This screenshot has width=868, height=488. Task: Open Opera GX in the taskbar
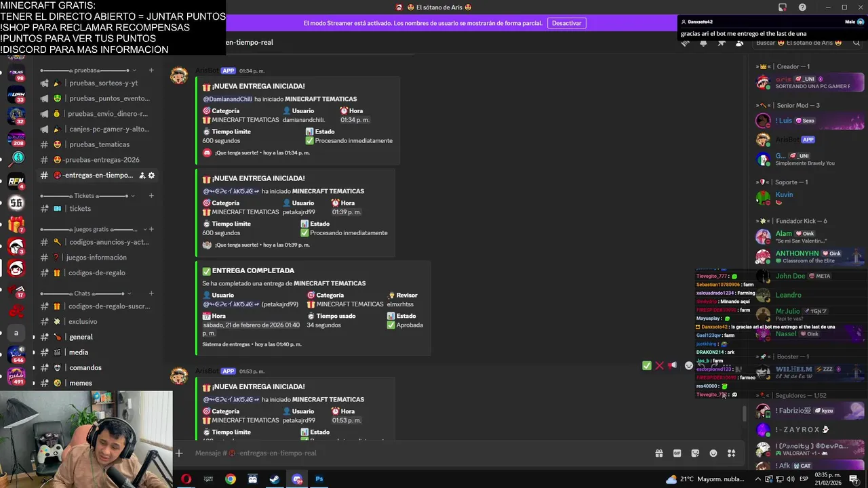pos(186,479)
